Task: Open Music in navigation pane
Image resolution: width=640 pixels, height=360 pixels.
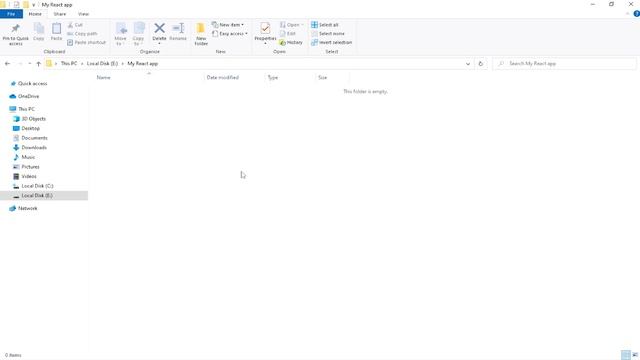Action: [x=28, y=157]
